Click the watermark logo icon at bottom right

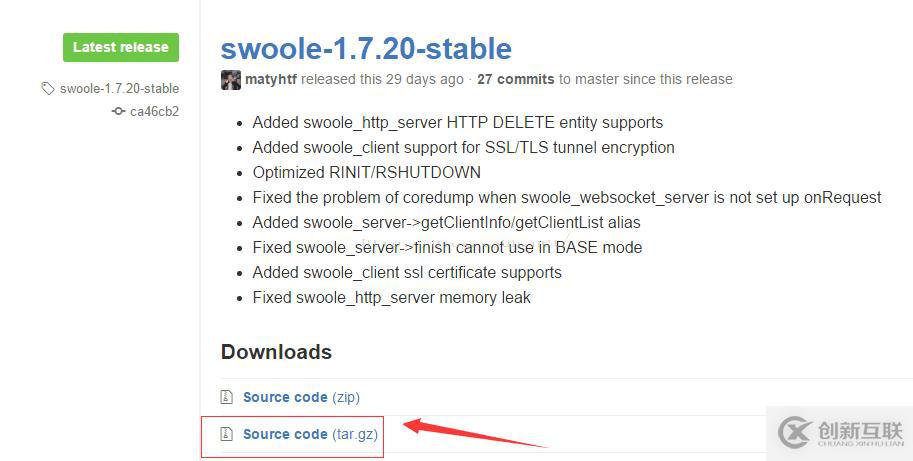(795, 432)
